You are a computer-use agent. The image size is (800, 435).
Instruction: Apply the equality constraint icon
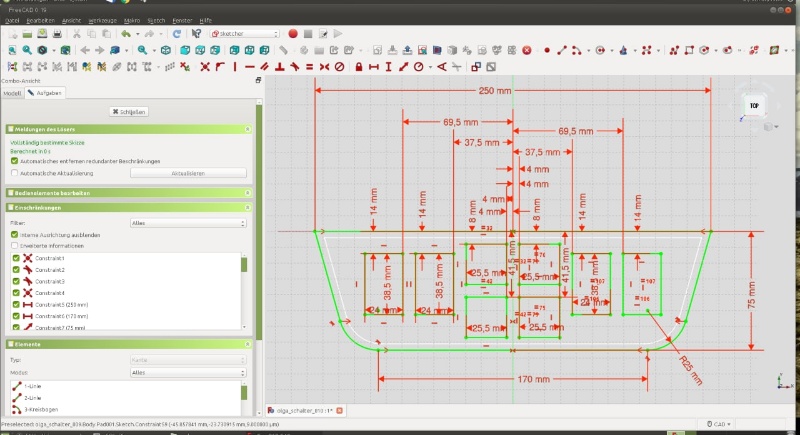pyautogui.click(x=309, y=67)
